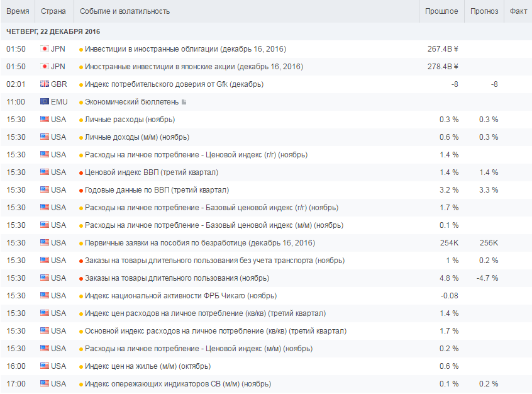This screenshot has height=394, width=532.
Task: Open Первичные заявки на пособия по безработице event
Action: point(199,243)
